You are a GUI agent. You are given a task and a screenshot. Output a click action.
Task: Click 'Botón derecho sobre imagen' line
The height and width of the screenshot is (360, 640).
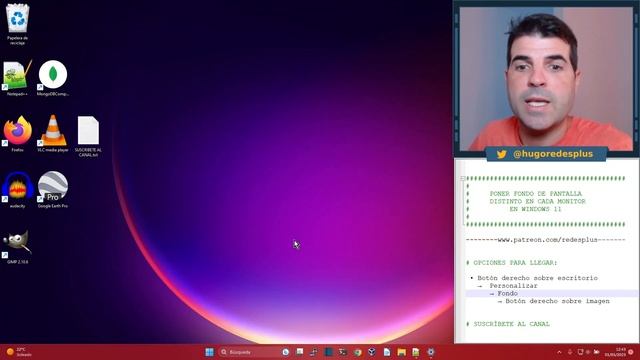[557, 301]
